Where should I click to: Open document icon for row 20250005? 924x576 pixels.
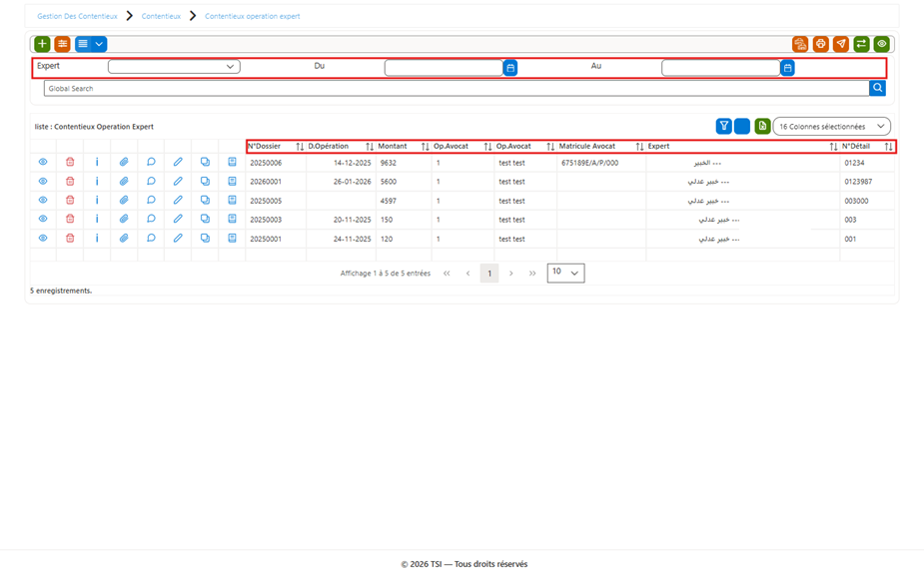tap(232, 200)
